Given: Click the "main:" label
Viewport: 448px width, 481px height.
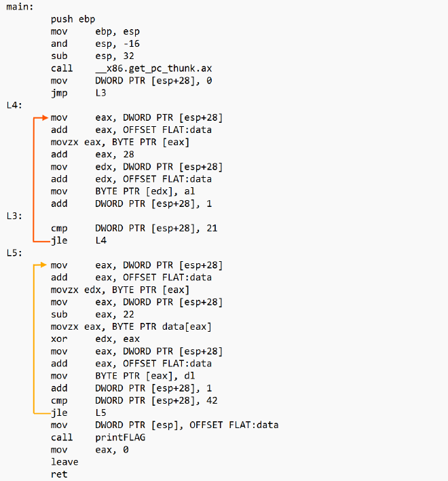Looking at the screenshot, I should tap(20, 7).
